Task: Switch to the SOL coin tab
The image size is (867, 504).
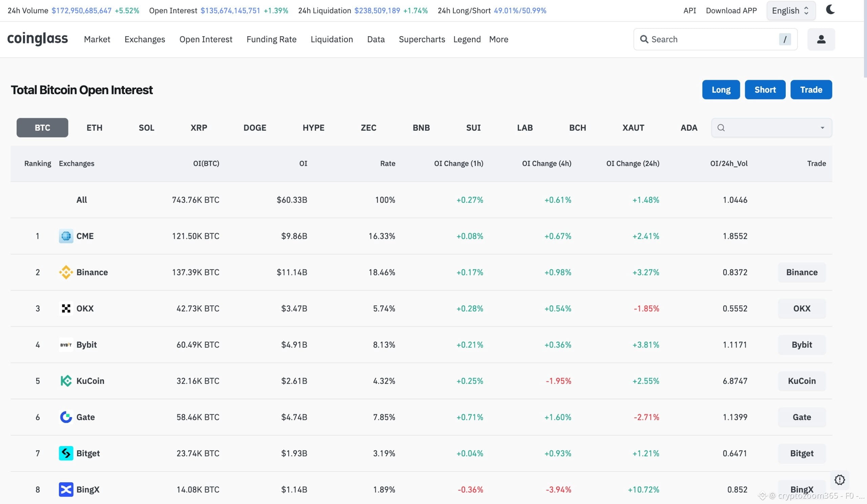Action: 146,128
